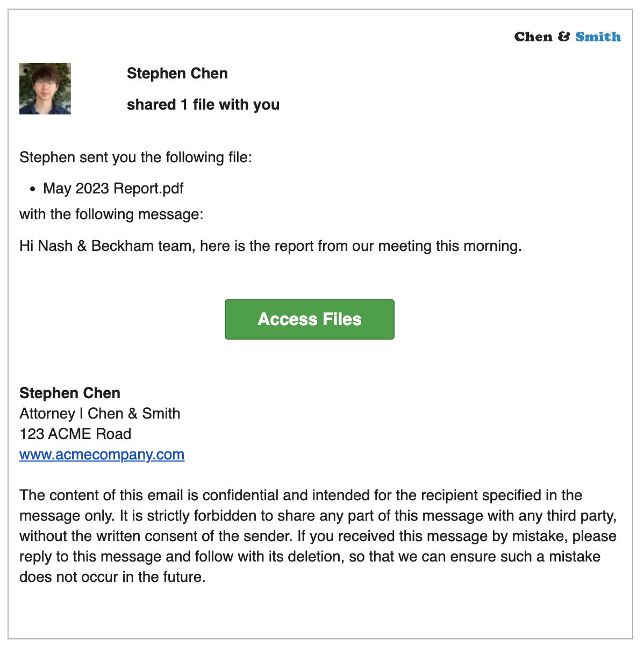Click the ampersand symbol in the logo
This screenshot has height=648, width=644.
point(564,37)
